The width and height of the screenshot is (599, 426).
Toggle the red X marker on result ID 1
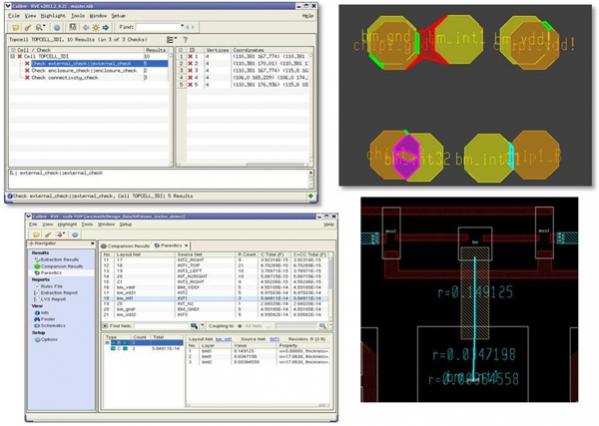190,57
